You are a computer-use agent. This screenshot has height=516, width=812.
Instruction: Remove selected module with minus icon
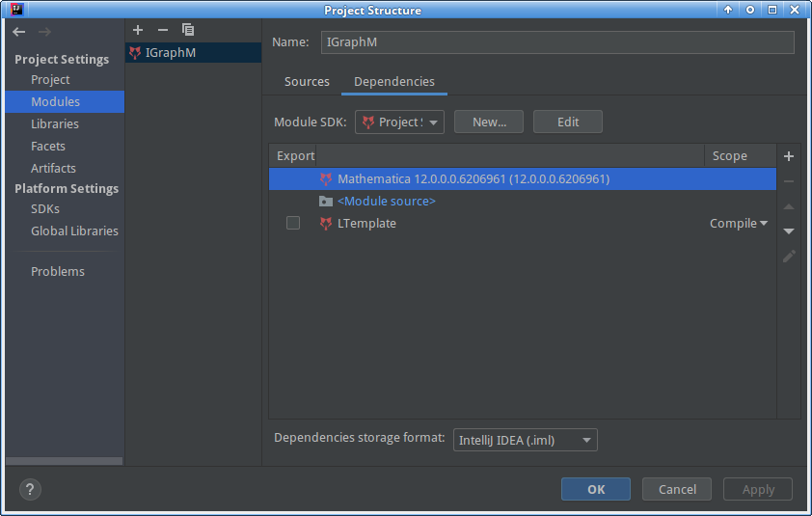pyautogui.click(x=162, y=31)
